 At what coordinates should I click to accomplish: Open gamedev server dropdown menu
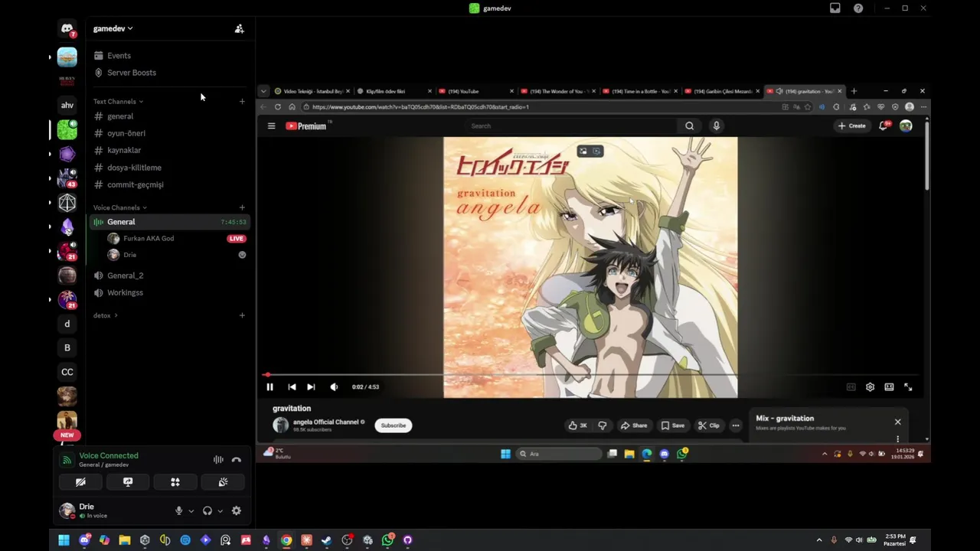point(113,28)
